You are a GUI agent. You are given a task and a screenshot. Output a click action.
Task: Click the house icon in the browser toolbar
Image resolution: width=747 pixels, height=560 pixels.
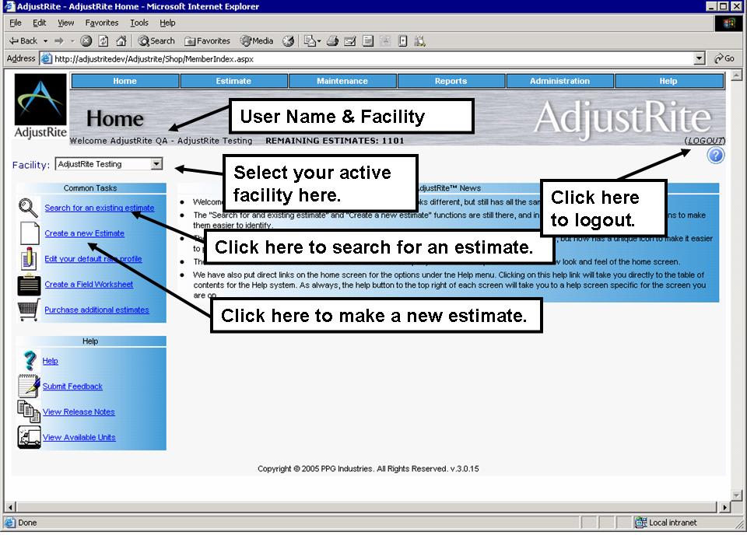(121, 41)
